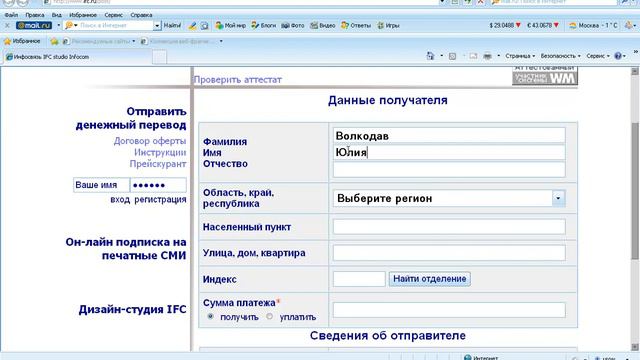Click the Индекс input field

[359, 279]
